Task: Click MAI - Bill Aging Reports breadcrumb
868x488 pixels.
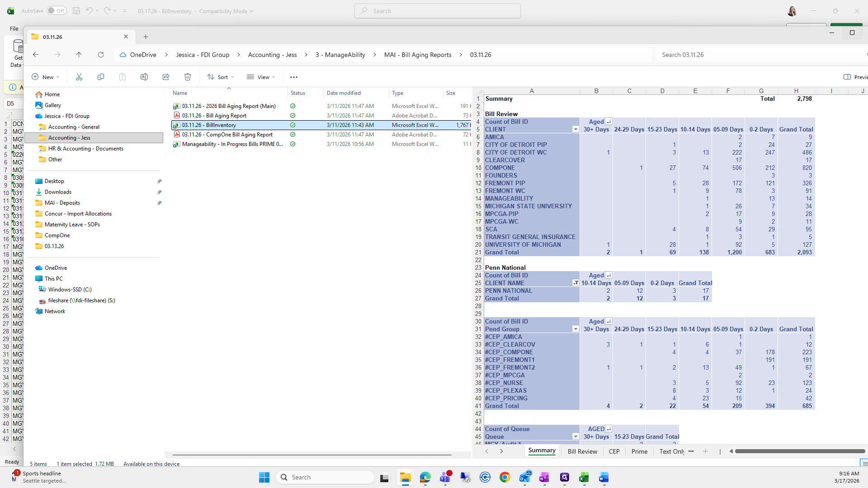Action: pos(417,55)
